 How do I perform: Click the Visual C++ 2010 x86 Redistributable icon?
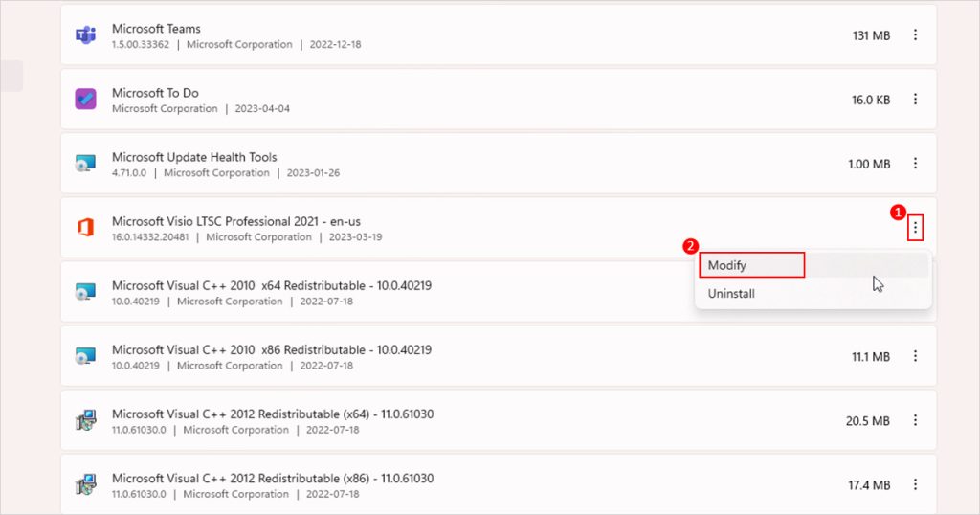pyautogui.click(x=85, y=356)
